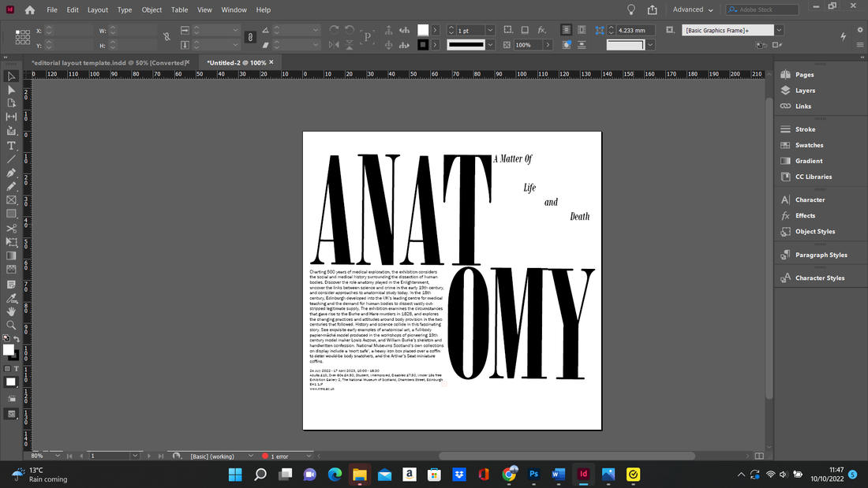
Task: Open the page number dropdown
Action: (134, 456)
